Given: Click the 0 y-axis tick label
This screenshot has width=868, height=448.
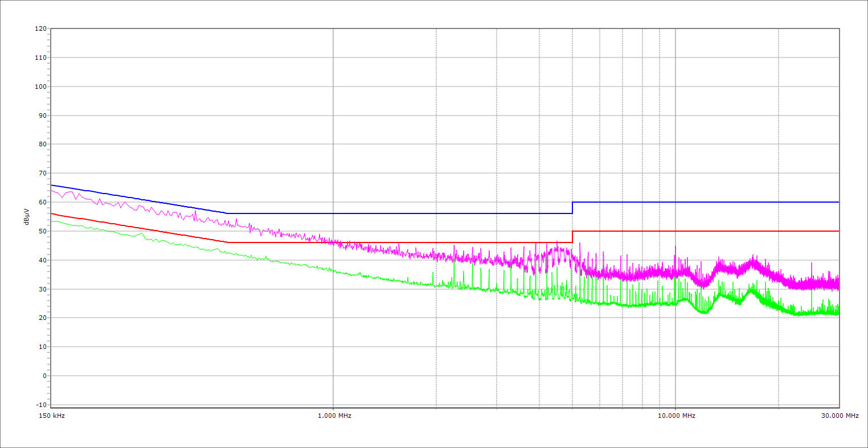Looking at the screenshot, I should point(43,376).
